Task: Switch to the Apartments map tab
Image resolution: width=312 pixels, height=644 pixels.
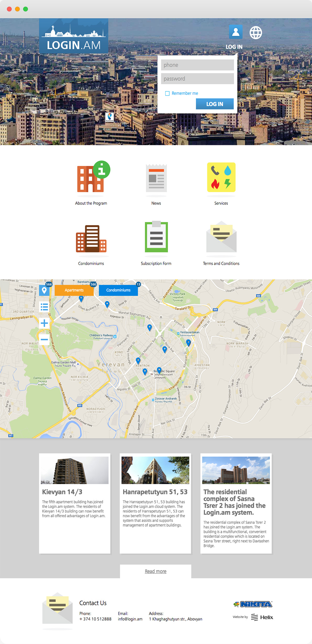Action: [74, 290]
